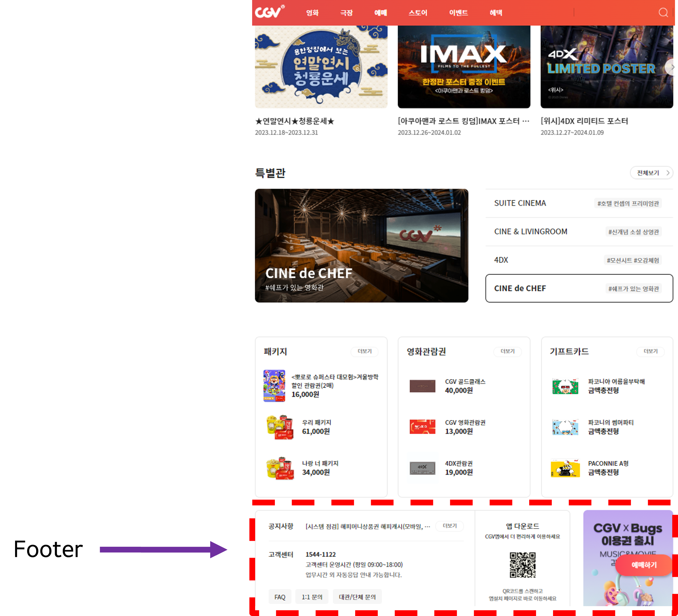The width and height of the screenshot is (678, 616).
Task: Click the app download QR code
Action: (x=522, y=565)
